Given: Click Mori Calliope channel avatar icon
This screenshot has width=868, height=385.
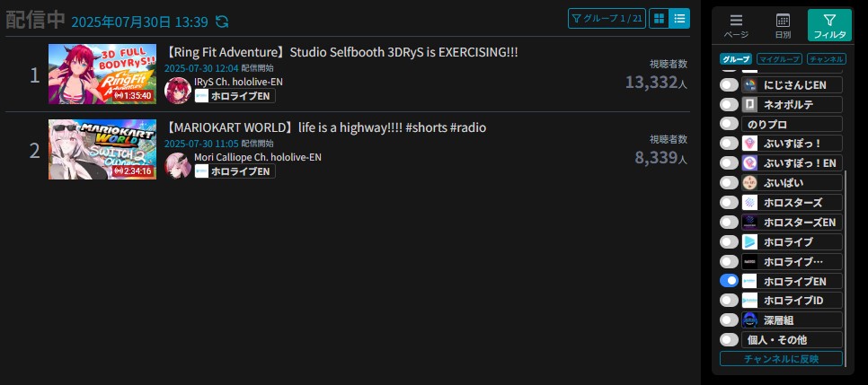Looking at the screenshot, I should pyautogui.click(x=178, y=165).
